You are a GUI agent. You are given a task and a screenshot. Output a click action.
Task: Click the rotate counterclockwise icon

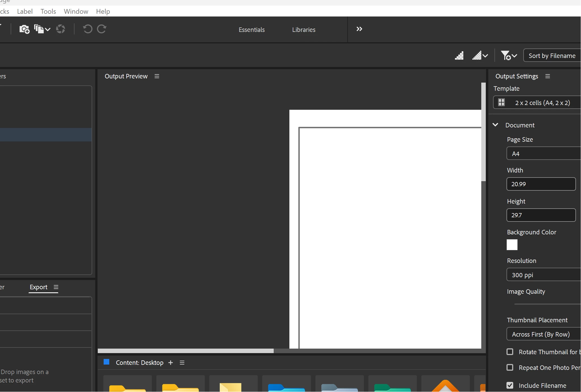tap(87, 29)
